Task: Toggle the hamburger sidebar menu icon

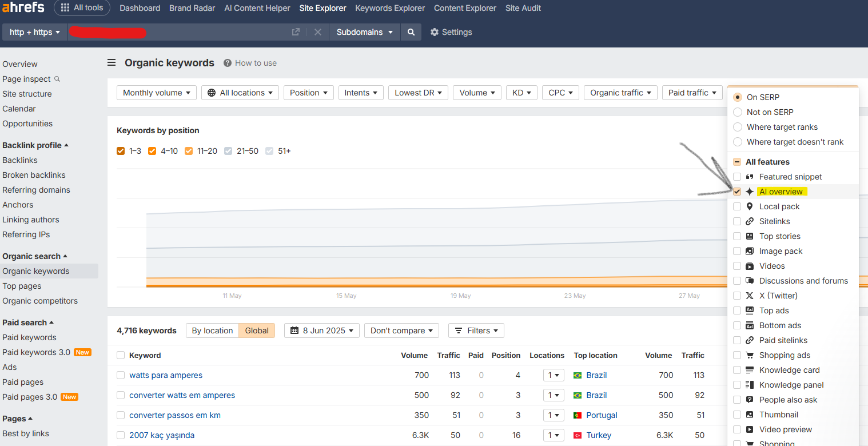Action: coord(112,63)
